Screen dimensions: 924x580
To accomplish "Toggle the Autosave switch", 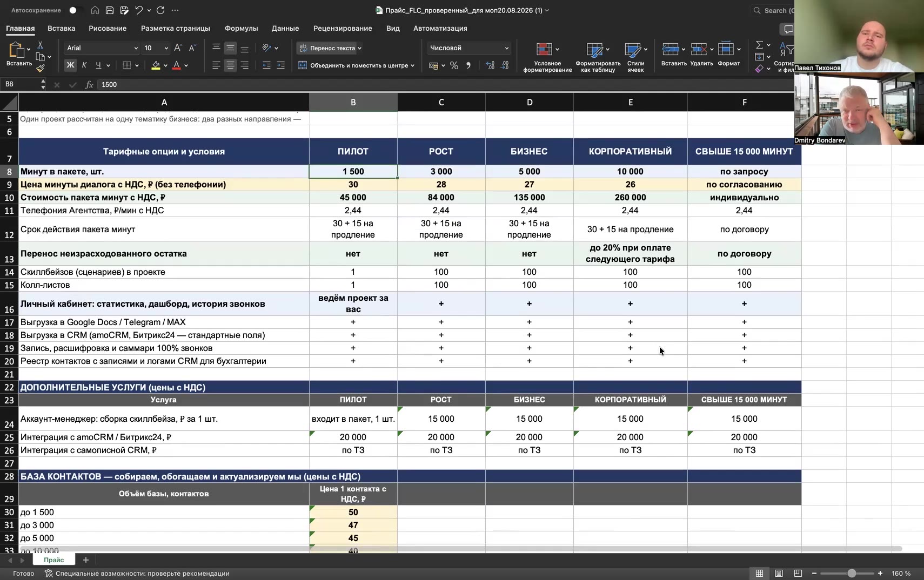I will click(x=76, y=10).
